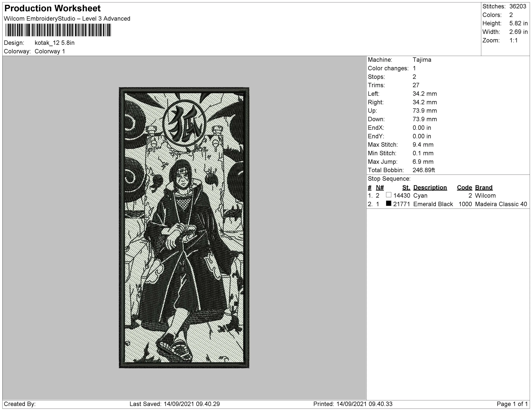Select the design name kotak_12 5.8in
532x411 pixels.
[54, 43]
